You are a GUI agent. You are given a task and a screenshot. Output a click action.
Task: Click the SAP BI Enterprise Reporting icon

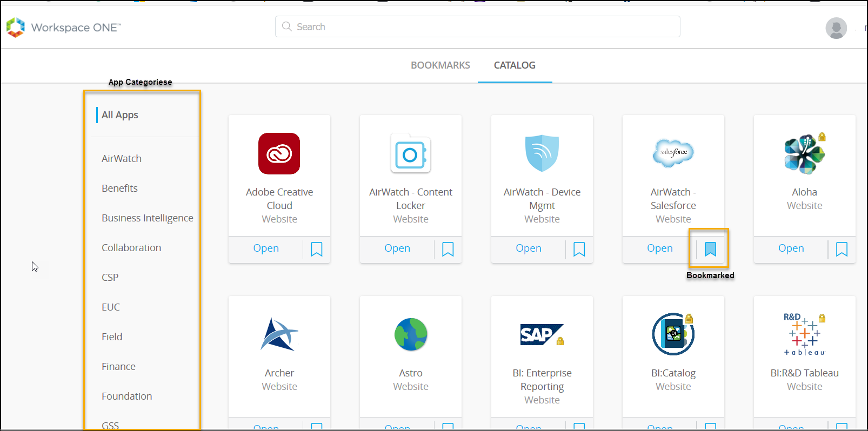click(542, 334)
